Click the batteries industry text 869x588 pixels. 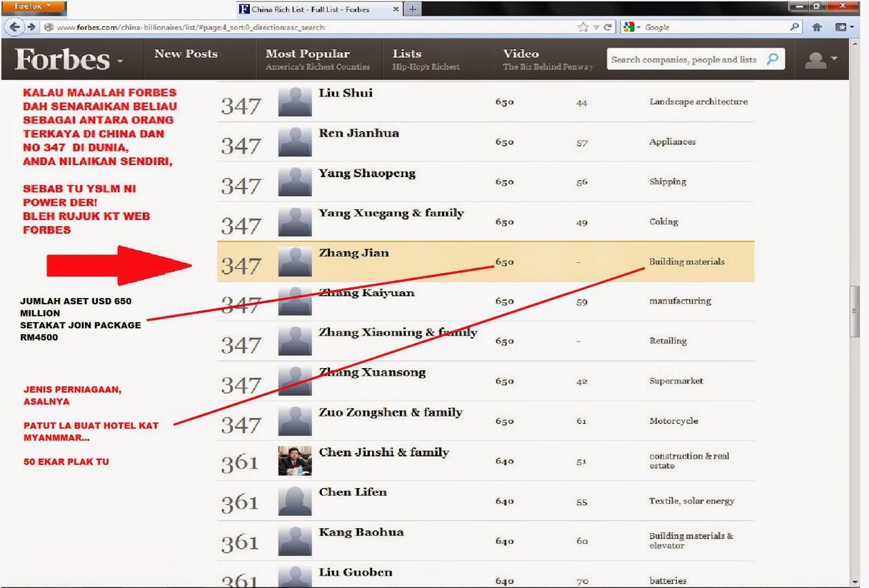(668, 581)
